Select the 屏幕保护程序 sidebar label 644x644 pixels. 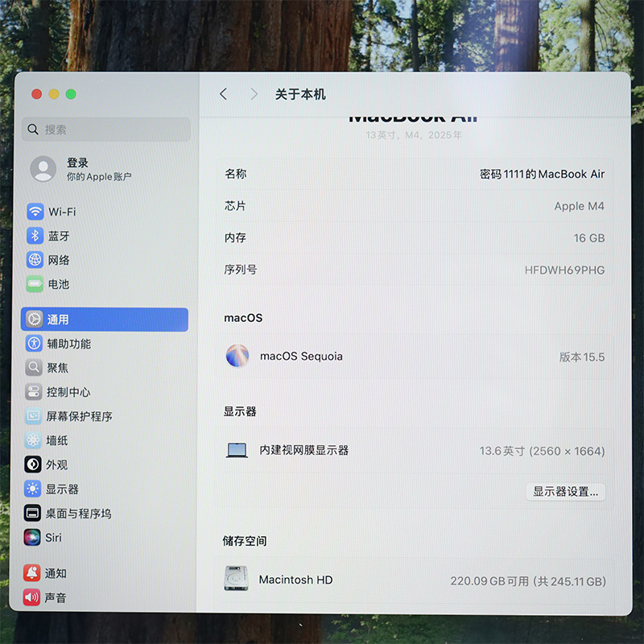pos(79,416)
